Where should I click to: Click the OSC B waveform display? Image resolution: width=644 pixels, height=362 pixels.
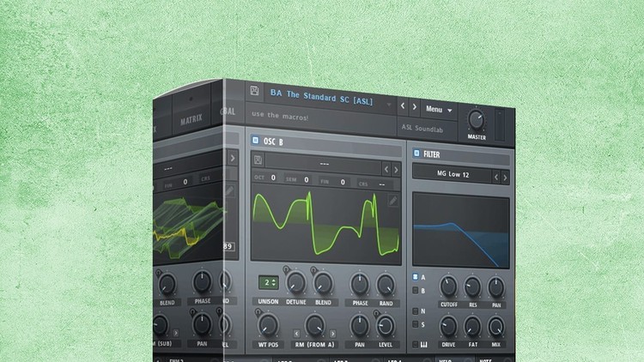click(x=325, y=224)
